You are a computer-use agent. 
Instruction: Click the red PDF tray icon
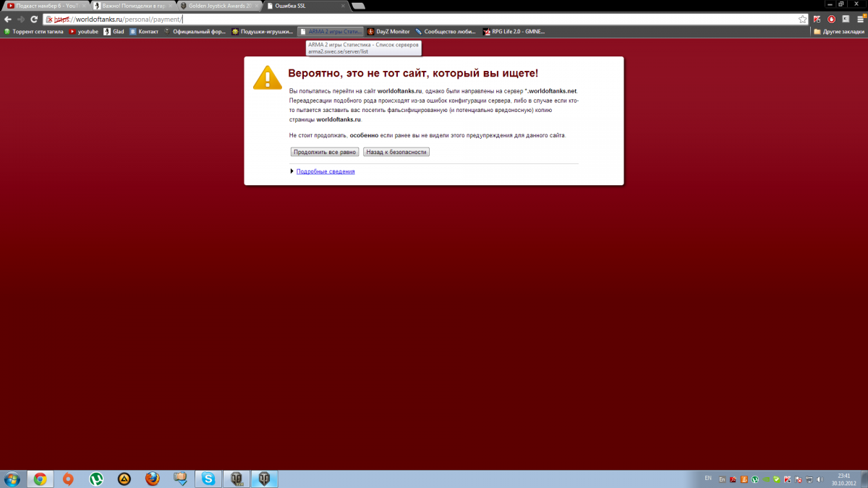pyautogui.click(x=733, y=479)
